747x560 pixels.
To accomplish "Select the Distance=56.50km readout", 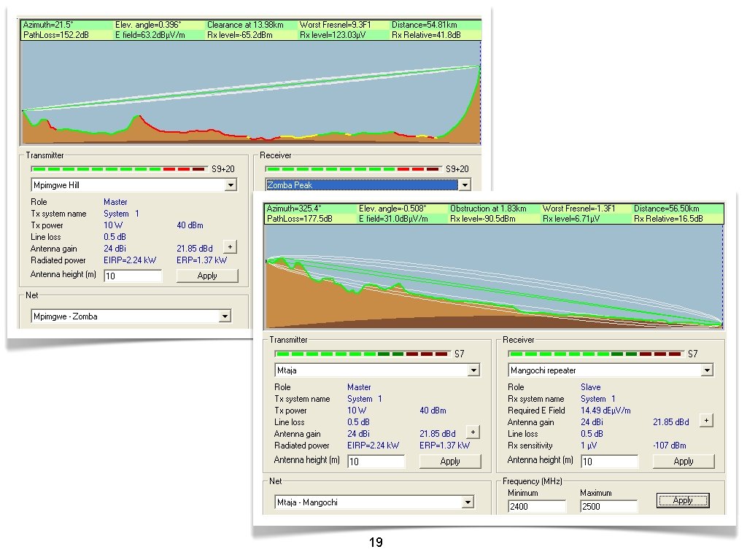I will point(667,209).
